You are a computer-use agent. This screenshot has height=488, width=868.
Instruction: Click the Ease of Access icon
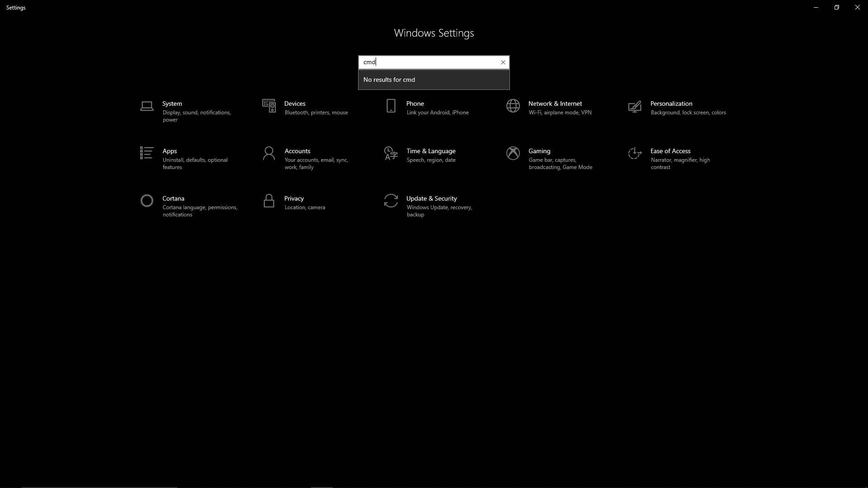pos(635,153)
